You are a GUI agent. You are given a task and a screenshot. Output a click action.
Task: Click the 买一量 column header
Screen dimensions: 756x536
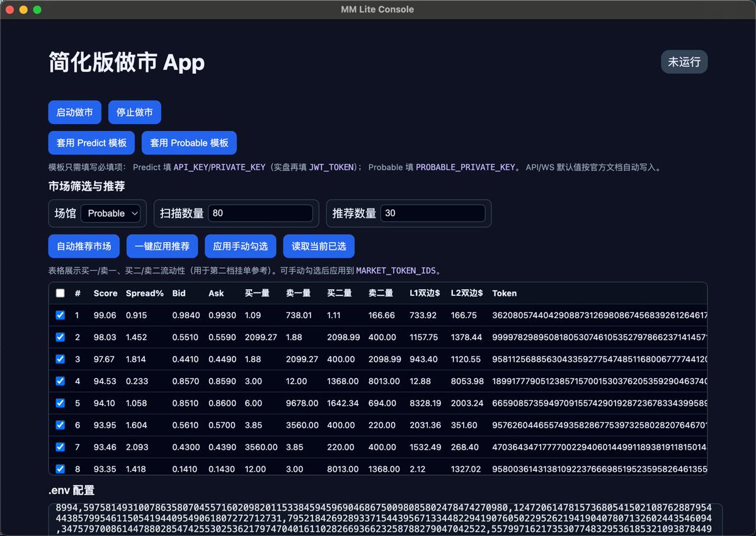pos(257,293)
